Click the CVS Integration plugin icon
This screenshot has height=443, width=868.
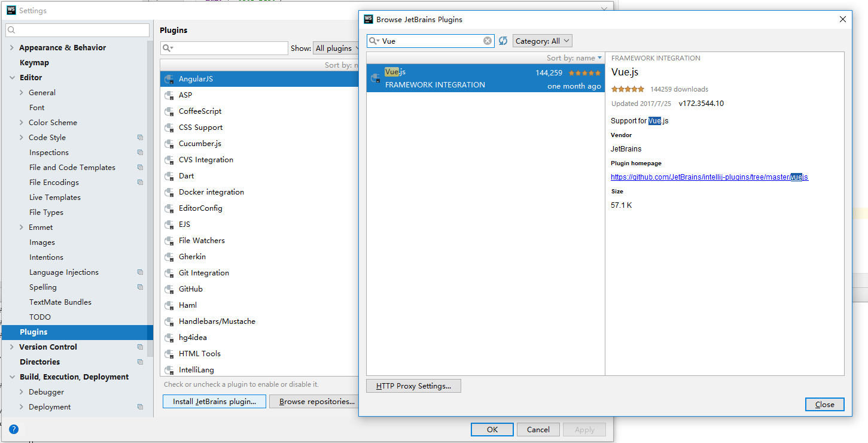click(x=169, y=160)
